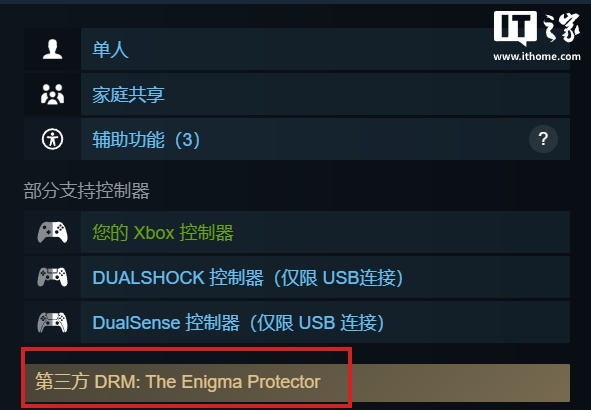
Task: Click the IT speech-bubble logo
Action: pyautogui.click(x=515, y=28)
